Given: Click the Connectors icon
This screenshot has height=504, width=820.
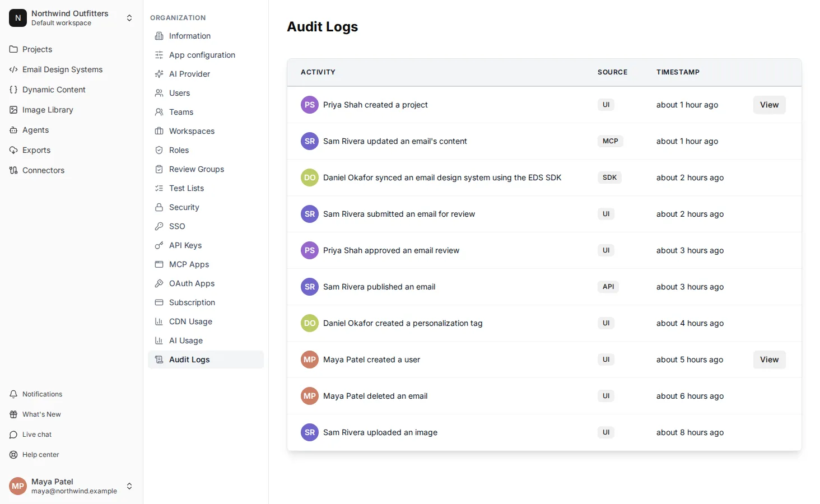Looking at the screenshot, I should point(13,170).
